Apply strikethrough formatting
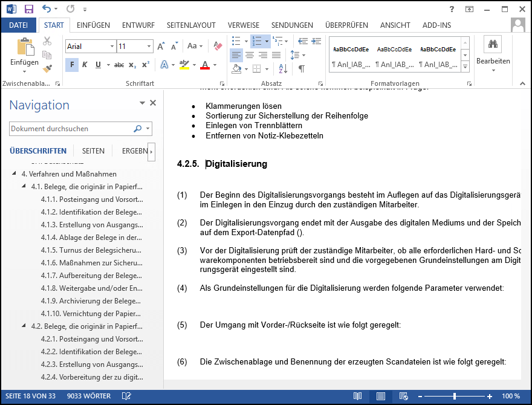Screen dimensions: 532x405 pos(119,65)
